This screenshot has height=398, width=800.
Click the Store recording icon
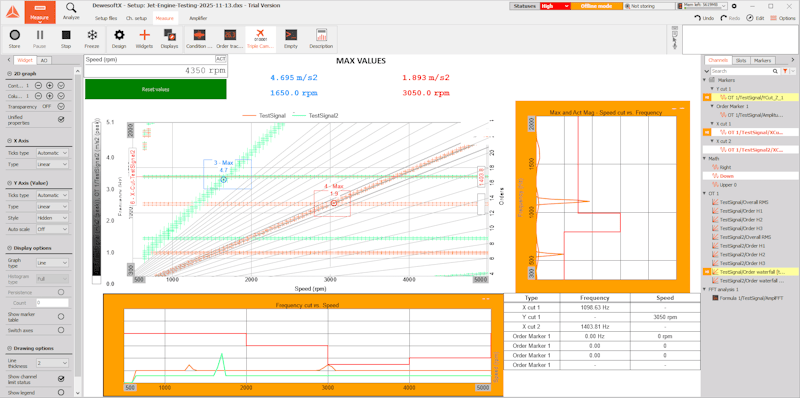(x=15, y=35)
